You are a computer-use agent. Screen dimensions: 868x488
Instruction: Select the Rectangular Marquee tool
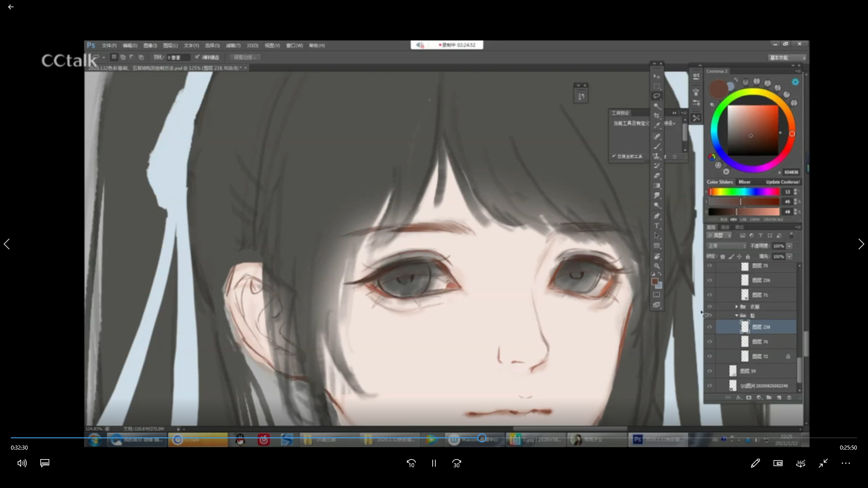pos(657,86)
